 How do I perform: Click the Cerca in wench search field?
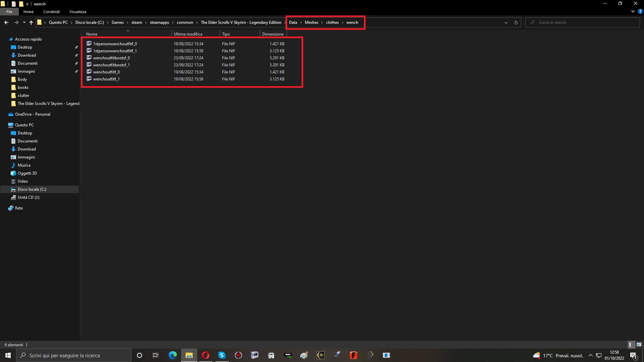[x=584, y=22]
